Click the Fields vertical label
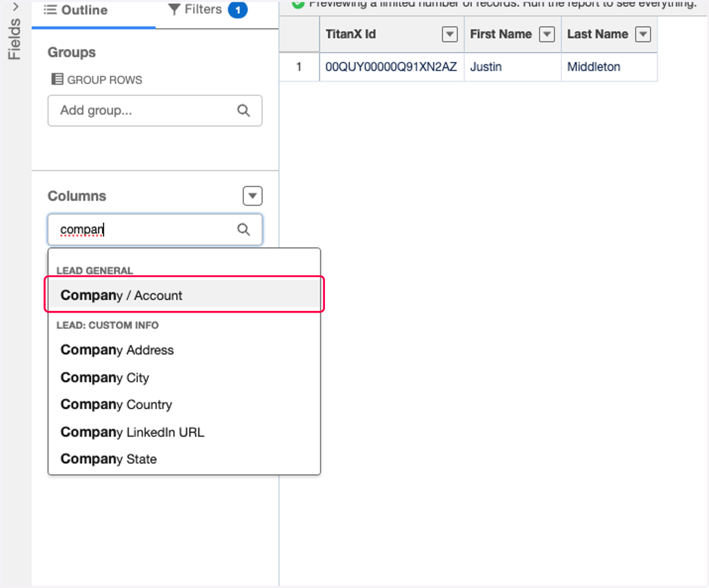 click(x=15, y=39)
